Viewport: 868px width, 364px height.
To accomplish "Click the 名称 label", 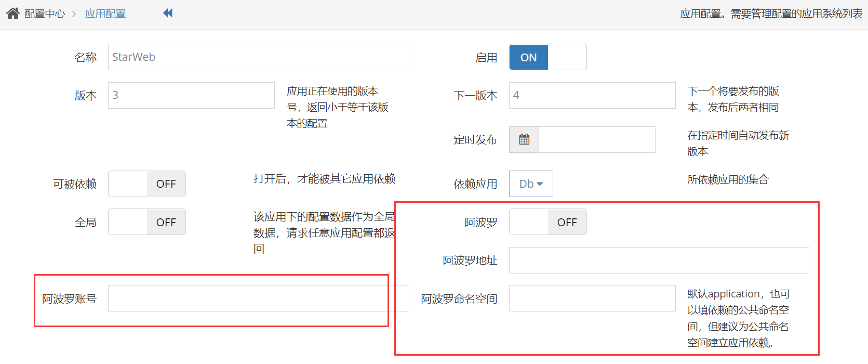I will (x=86, y=57).
